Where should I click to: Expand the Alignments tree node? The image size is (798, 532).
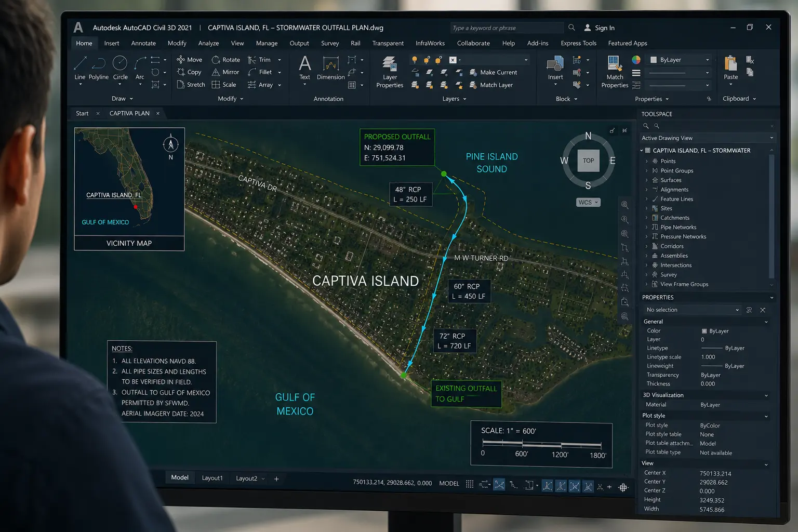pos(646,190)
